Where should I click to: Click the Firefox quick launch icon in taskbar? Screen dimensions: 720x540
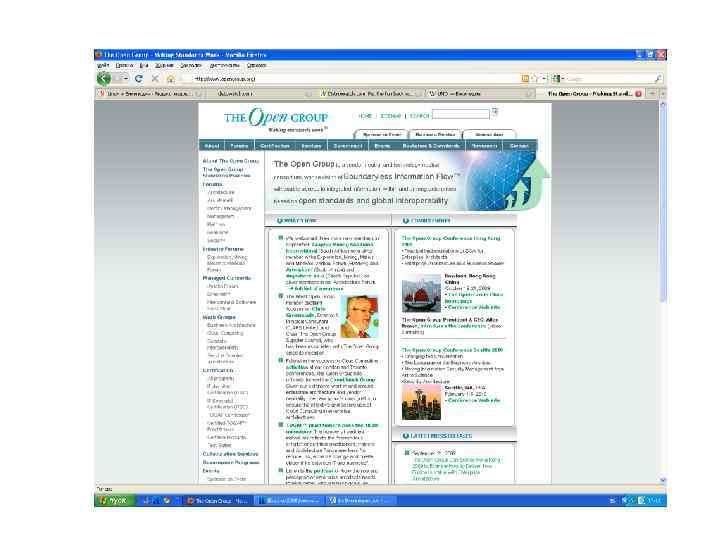[167, 501]
